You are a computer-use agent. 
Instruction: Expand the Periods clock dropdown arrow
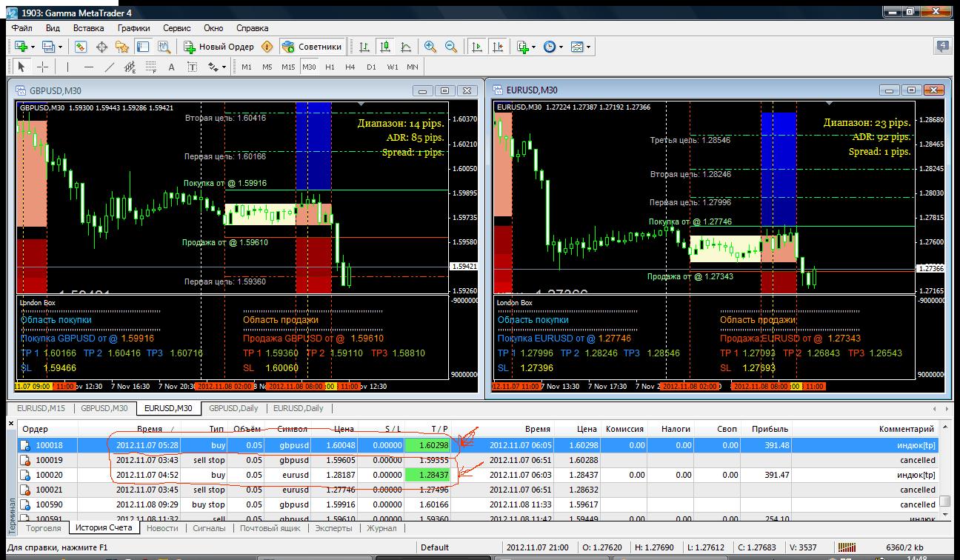(561, 47)
